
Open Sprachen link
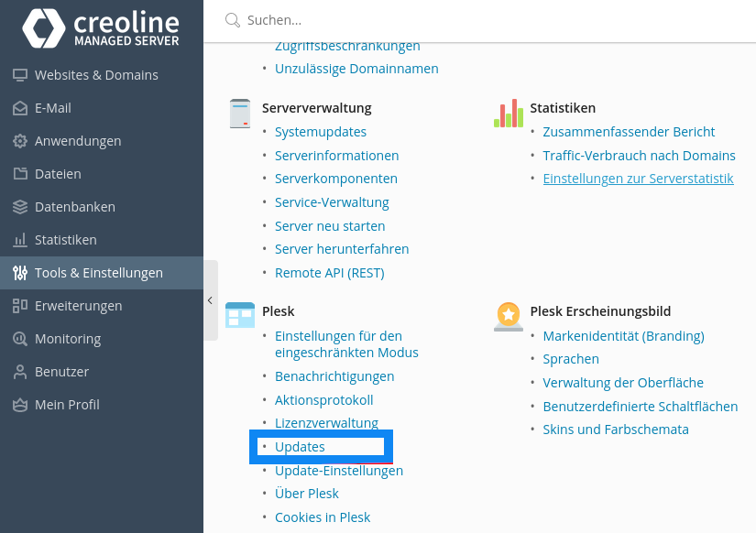[x=571, y=360]
